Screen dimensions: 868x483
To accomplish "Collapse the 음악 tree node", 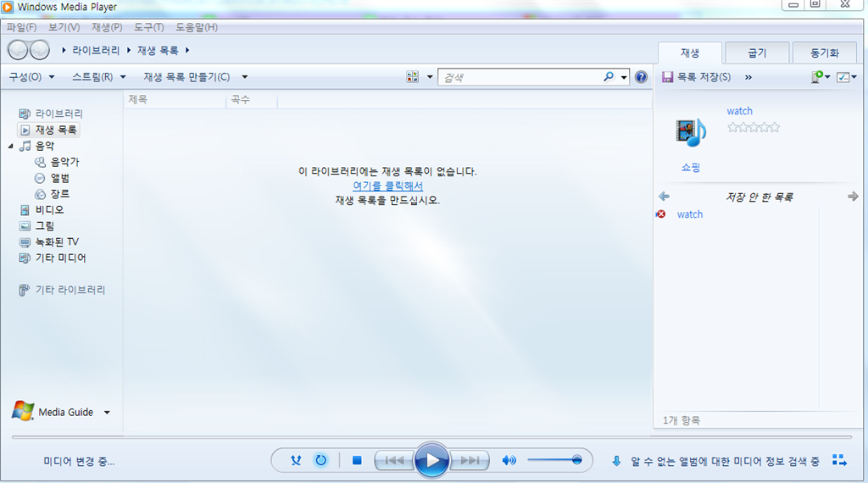I will [10, 146].
